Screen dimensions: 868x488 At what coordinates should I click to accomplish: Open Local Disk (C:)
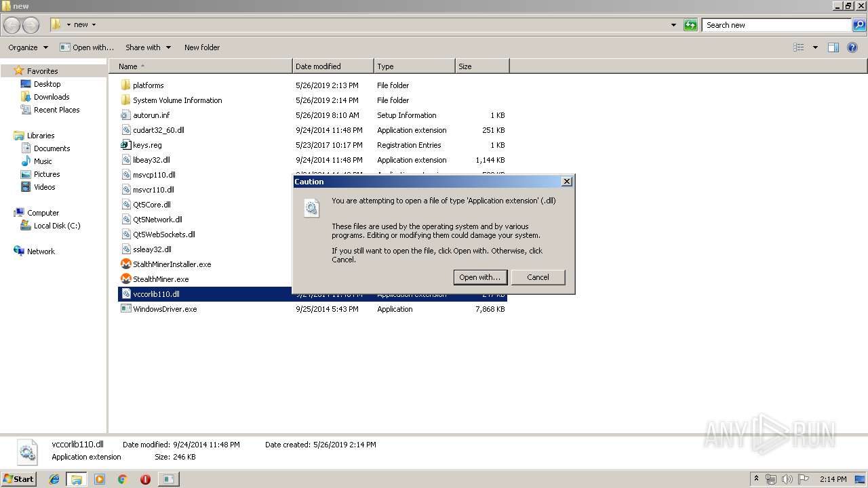pos(57,226)
